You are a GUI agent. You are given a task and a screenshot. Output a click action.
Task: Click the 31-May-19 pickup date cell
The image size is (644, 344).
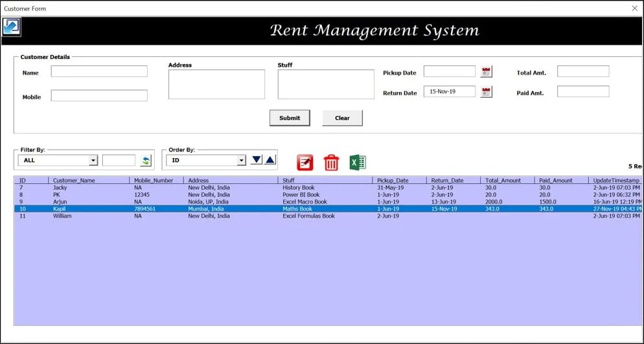(x=391, y=188)
